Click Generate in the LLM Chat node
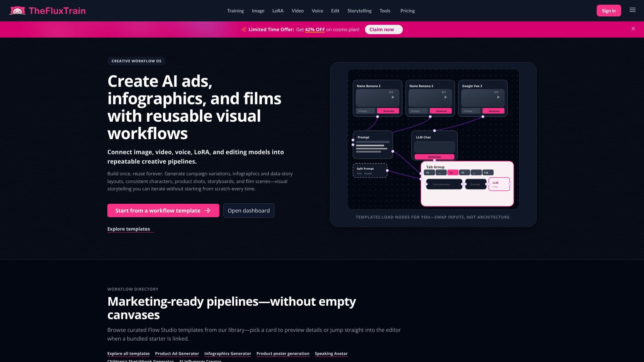The height and width of the screenshot is (362, 644). coord(434,157)
